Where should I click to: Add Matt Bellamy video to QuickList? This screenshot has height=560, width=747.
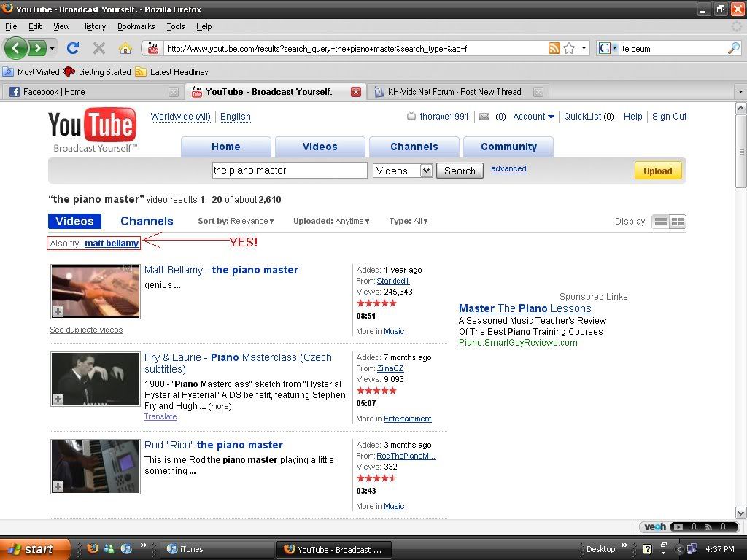58,311
